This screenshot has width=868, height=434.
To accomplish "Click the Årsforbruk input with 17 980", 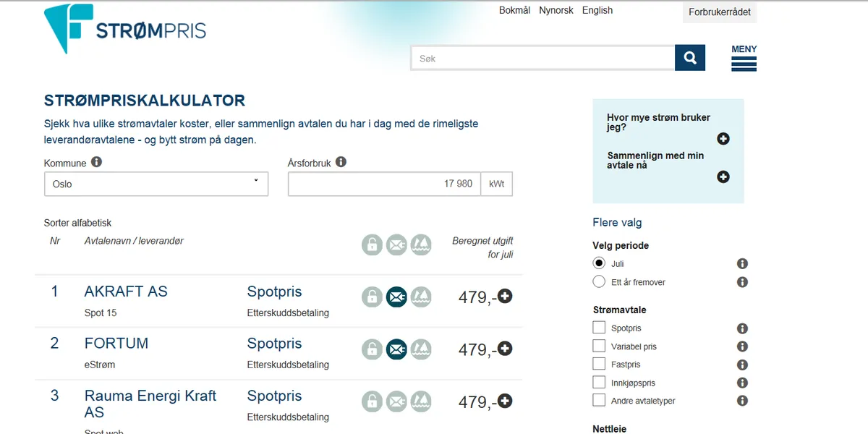I will point(385,184).
